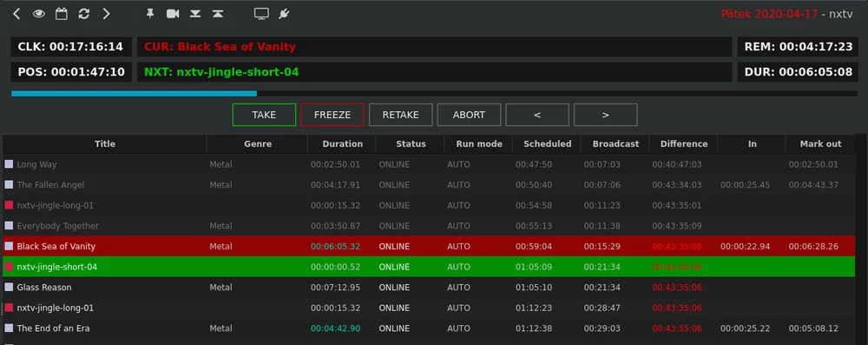Click the Scheduled column header

[x=547, y=143]
